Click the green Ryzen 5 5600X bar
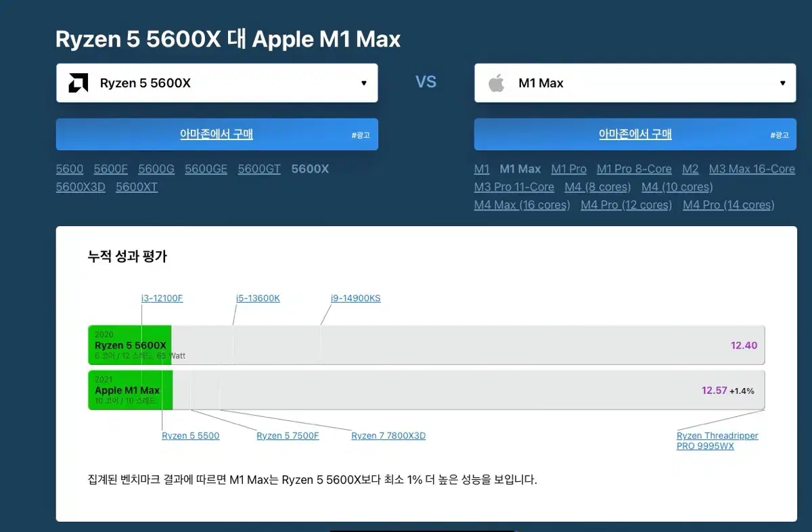The height and width of the screenshot is (532, 812). [x=130, y=345]
